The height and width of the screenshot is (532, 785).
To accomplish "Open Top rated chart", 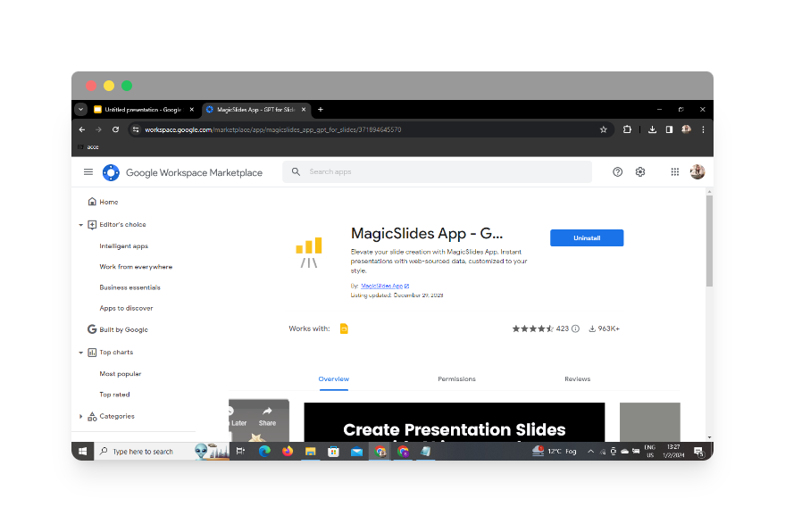I will click(x=114, y=395).
